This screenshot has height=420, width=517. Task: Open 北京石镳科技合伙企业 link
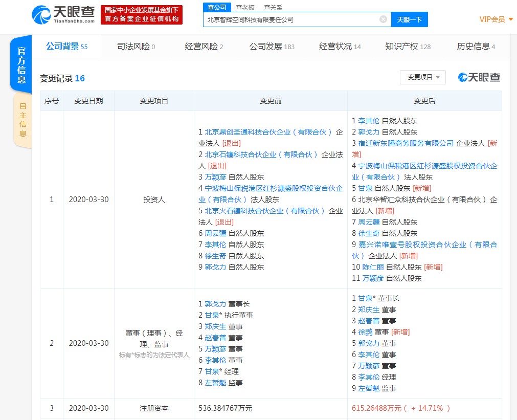click(x=261, y=154)
